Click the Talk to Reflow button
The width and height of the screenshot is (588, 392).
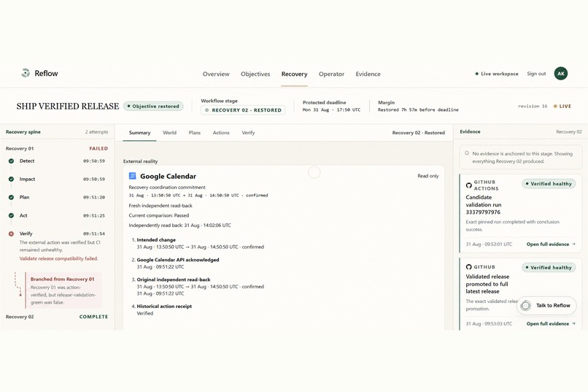point(546,306)
